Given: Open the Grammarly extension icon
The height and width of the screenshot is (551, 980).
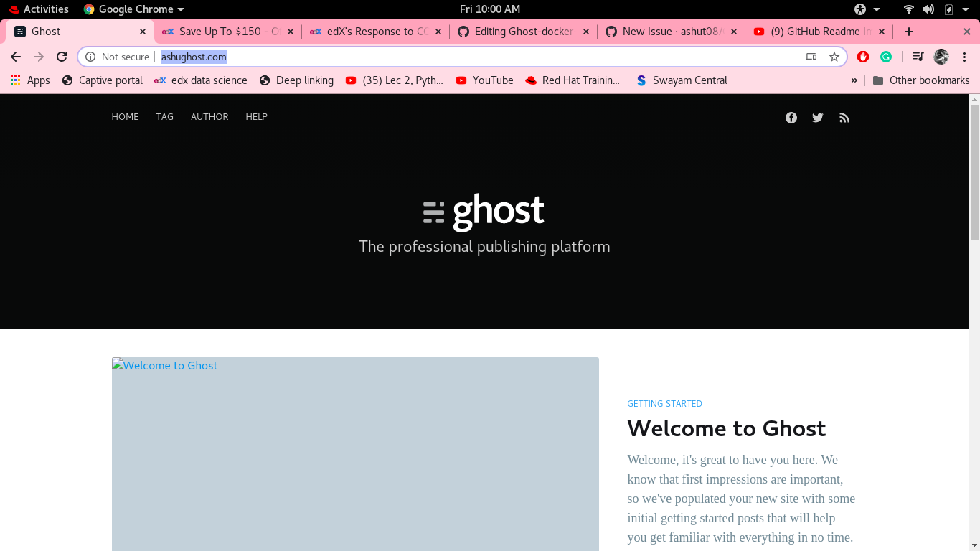Looking at the screenshot, I should (886, 57).
